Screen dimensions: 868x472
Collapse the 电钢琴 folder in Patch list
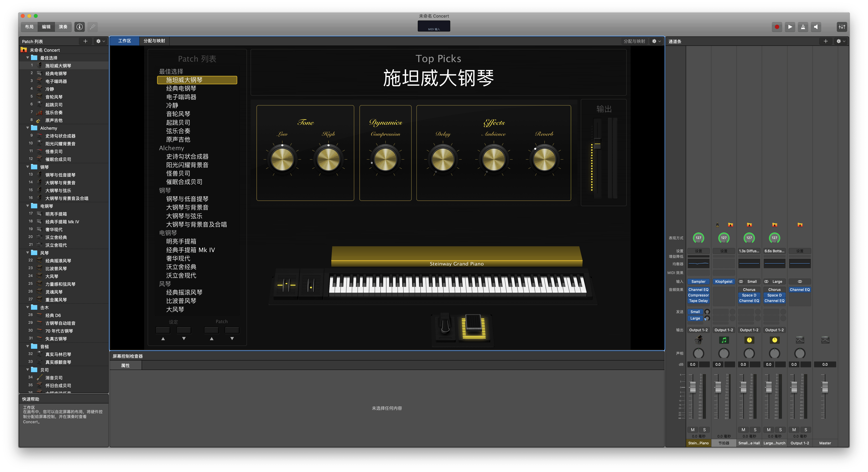click(28, 206)
